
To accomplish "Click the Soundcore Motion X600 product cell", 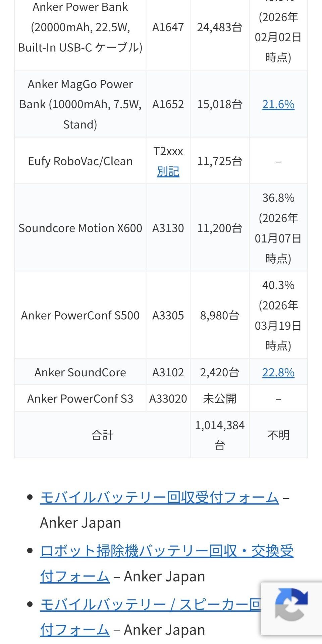I will tap(80, 228).
